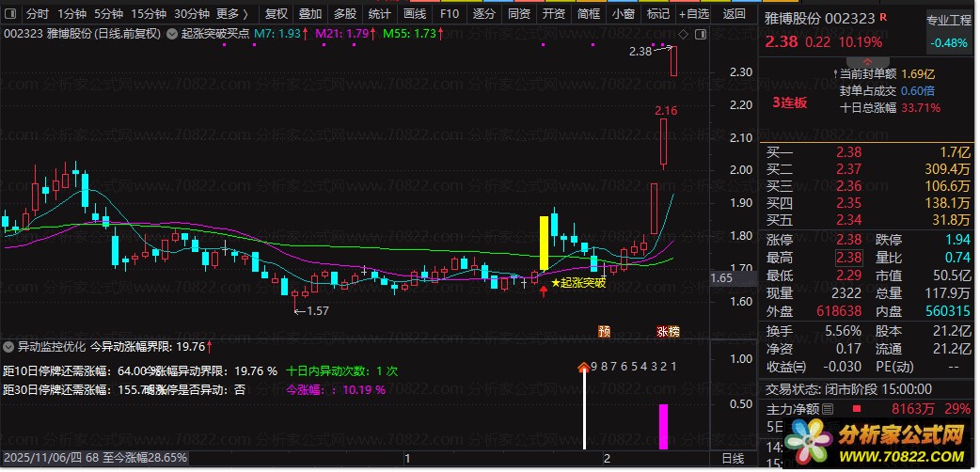The image size is (980, 472).
Task: Toggle the 简框 simple frame mode
Action: click(588, 14)
